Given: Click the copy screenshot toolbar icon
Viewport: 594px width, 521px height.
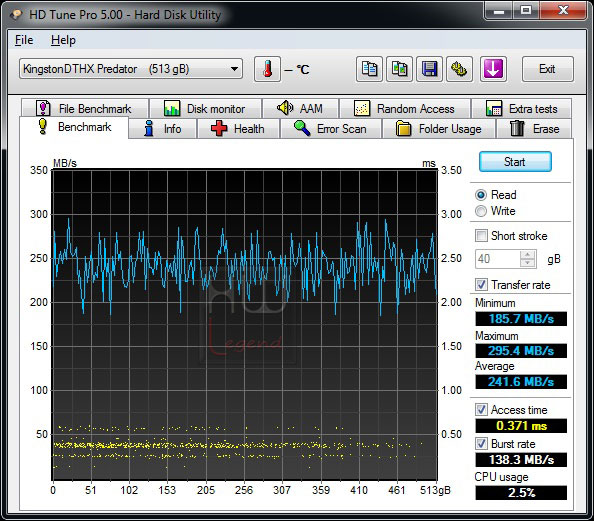Looking at the screenshot, I should [399, 69].
